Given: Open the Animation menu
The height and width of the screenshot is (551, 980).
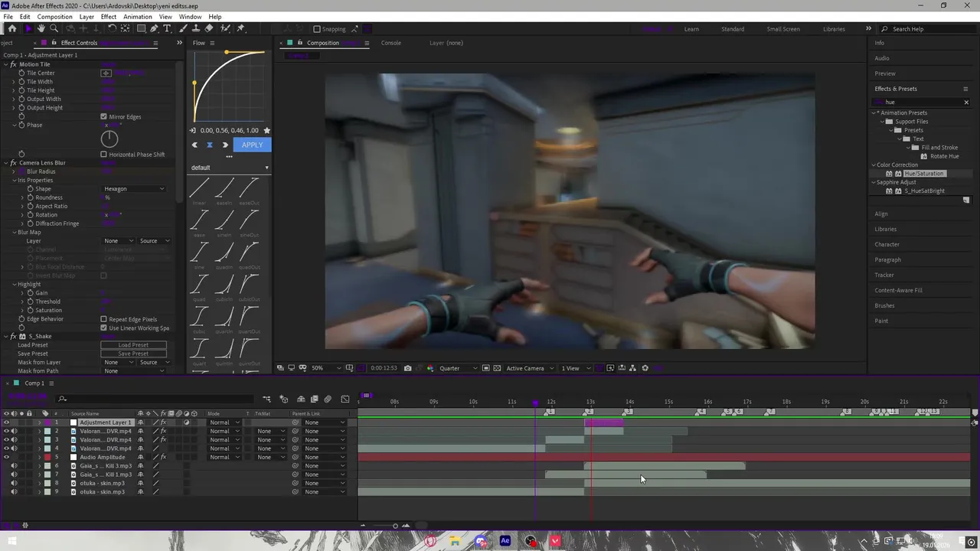Looking at the screenshot, I should pyautogui.click(x=137, y=17).
